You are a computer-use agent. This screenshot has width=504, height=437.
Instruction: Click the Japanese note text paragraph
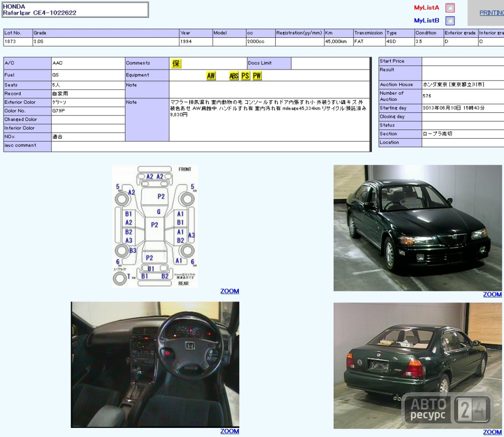tap(268, 108)
